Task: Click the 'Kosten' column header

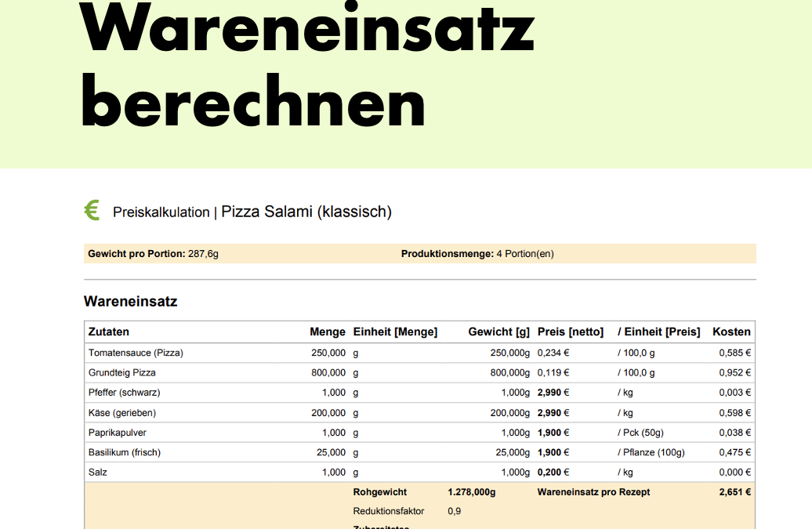Action: point(731,332)
